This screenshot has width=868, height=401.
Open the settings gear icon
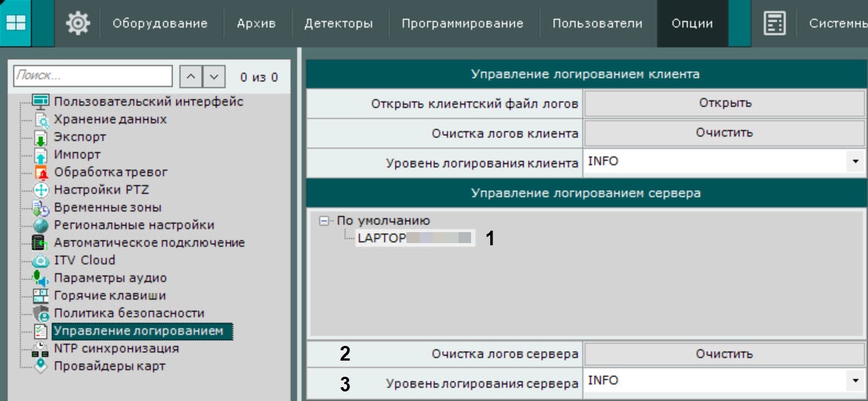(78, 24)
